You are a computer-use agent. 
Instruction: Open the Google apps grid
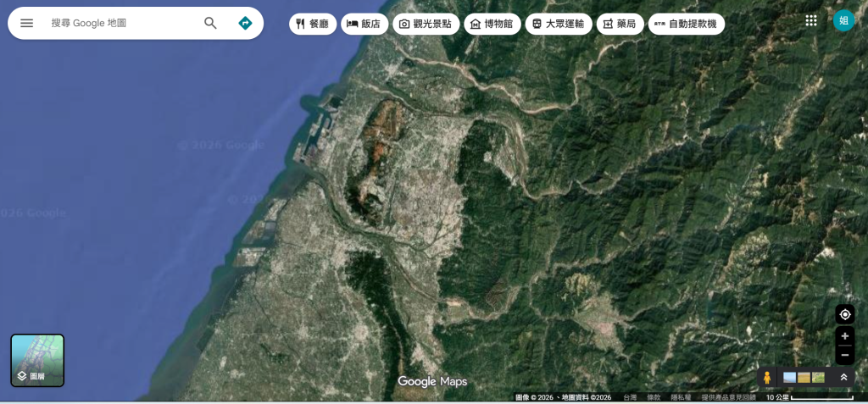(x=811, y=21)
